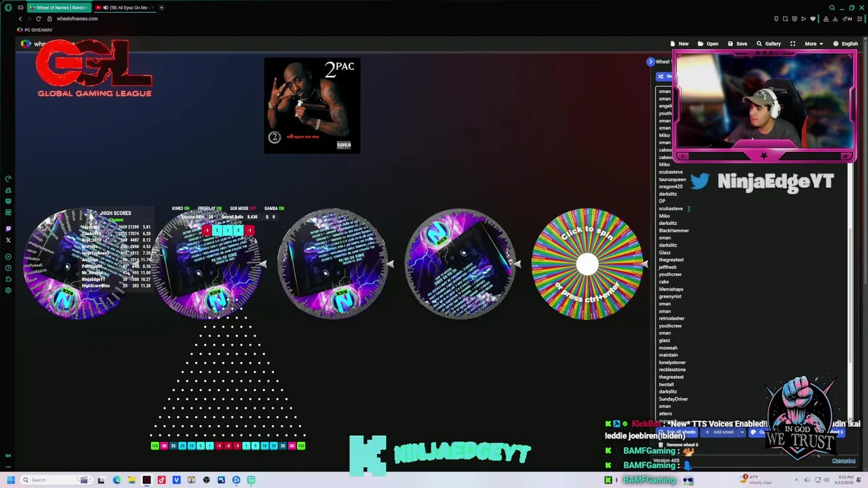Open File Explorer from the taskbar
The width and height of the screenshot is (868, 488).
132,480
